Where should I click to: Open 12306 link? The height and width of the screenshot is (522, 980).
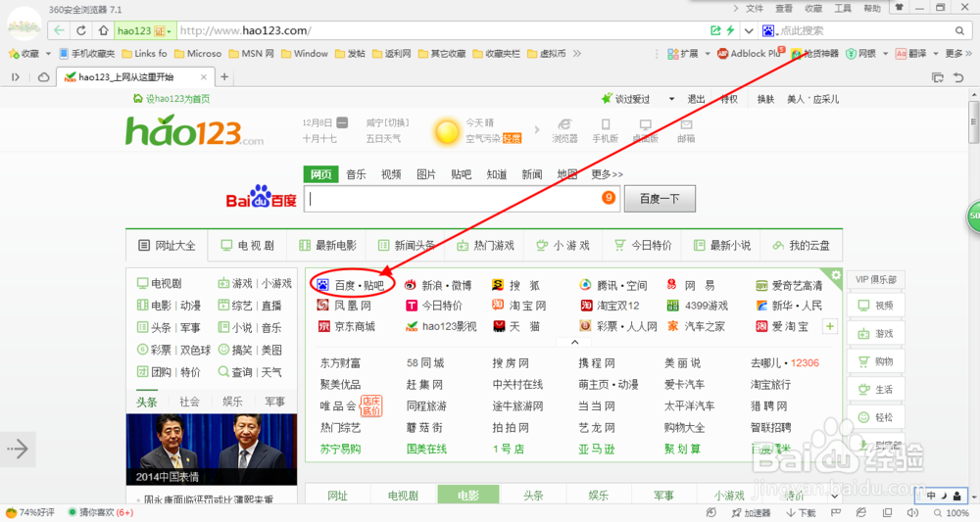[805, 362]
